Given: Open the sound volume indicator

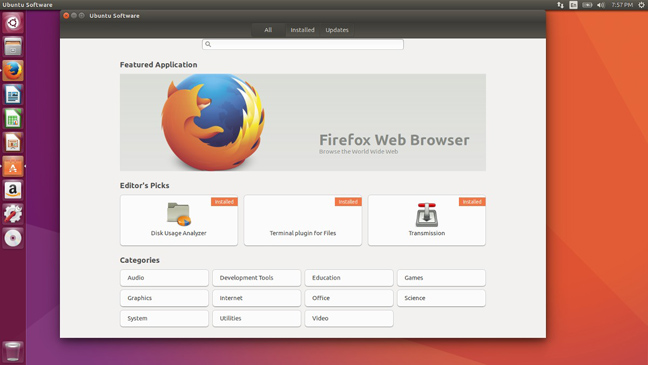Looking at the screenshot, I should 600,5.
